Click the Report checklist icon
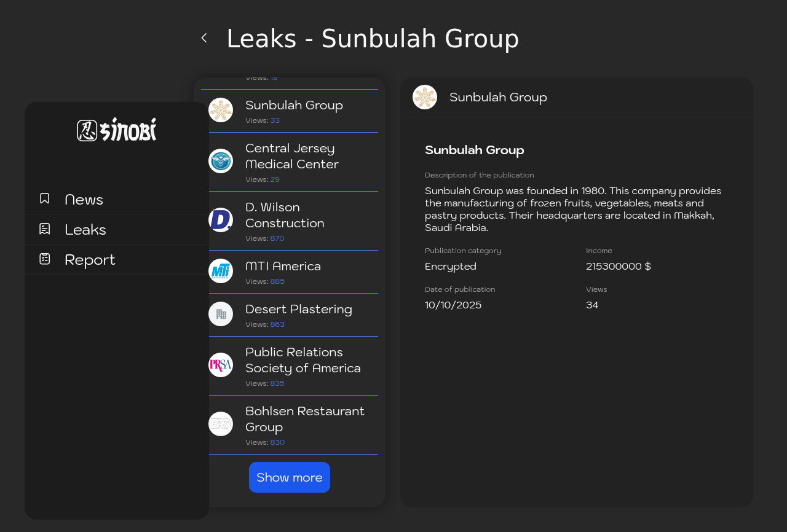This screenshot has height=532, width=787. [45, 259]
